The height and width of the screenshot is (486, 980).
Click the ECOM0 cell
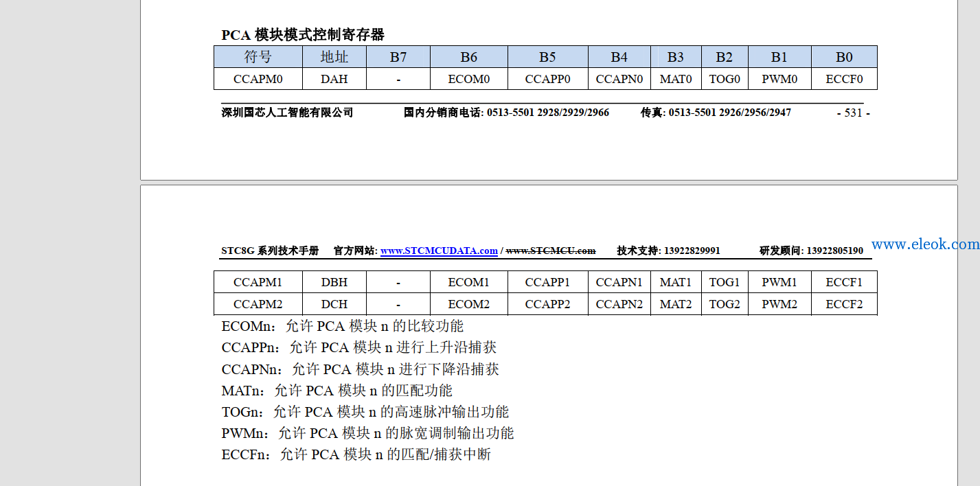click(469, 79)
